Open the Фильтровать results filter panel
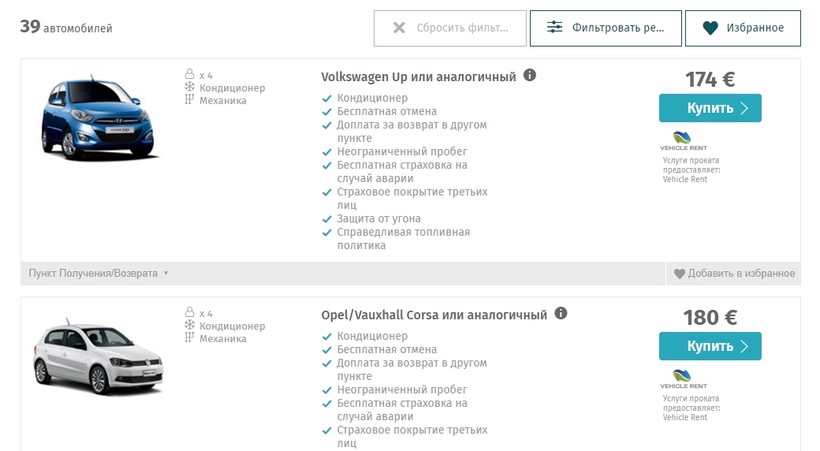The image size is (820, 451). (x=605, y=28)
